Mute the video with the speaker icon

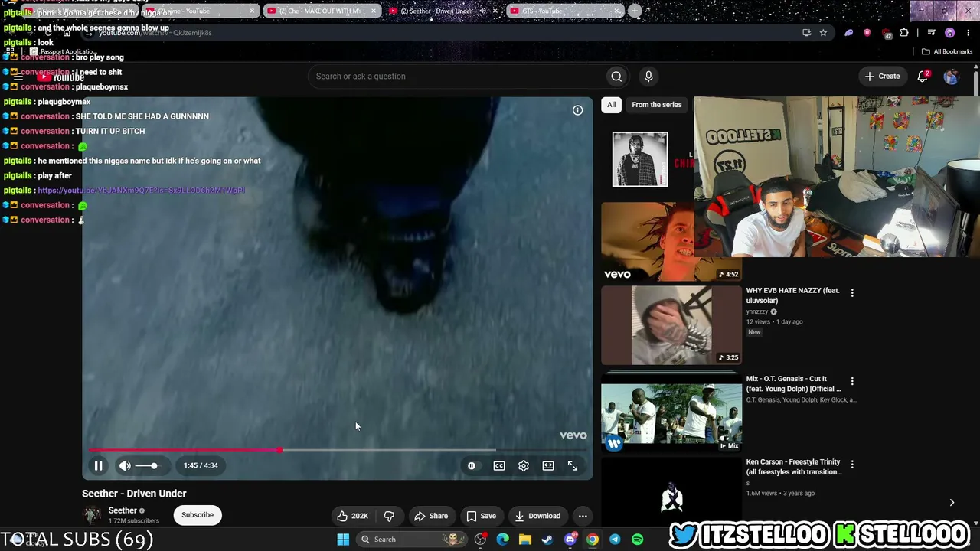tap(125, 465)
